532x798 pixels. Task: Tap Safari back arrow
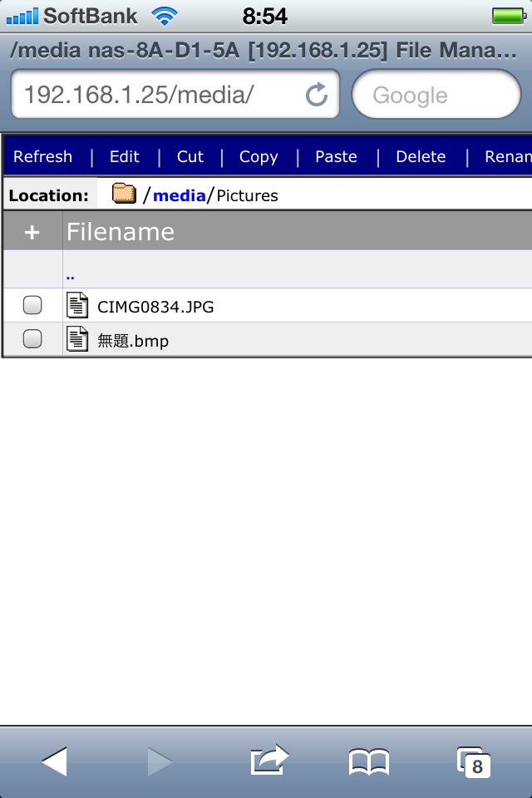pyautogui.click(x=55, y=761)
